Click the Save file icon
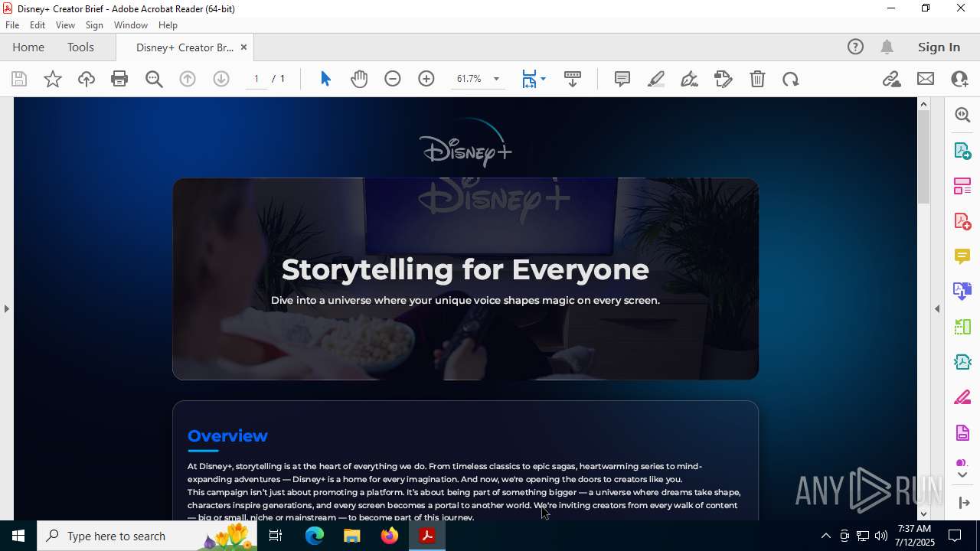This screenshot has height=551, width=980. 19,79
